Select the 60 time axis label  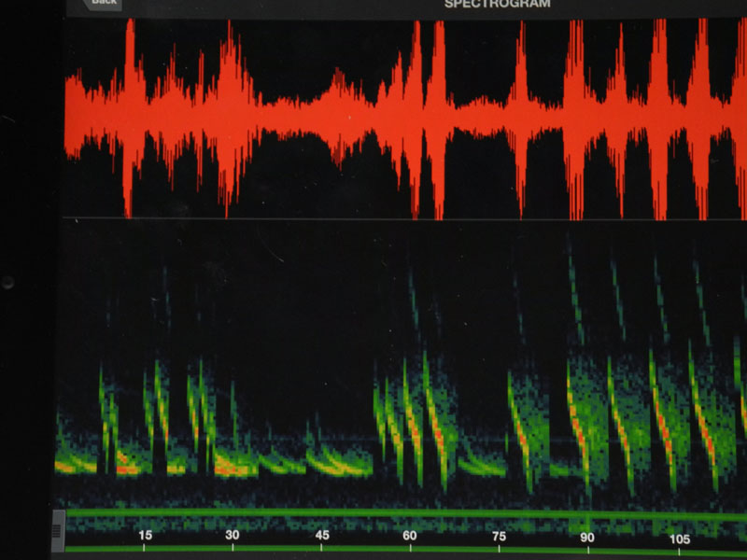(410, 536)
